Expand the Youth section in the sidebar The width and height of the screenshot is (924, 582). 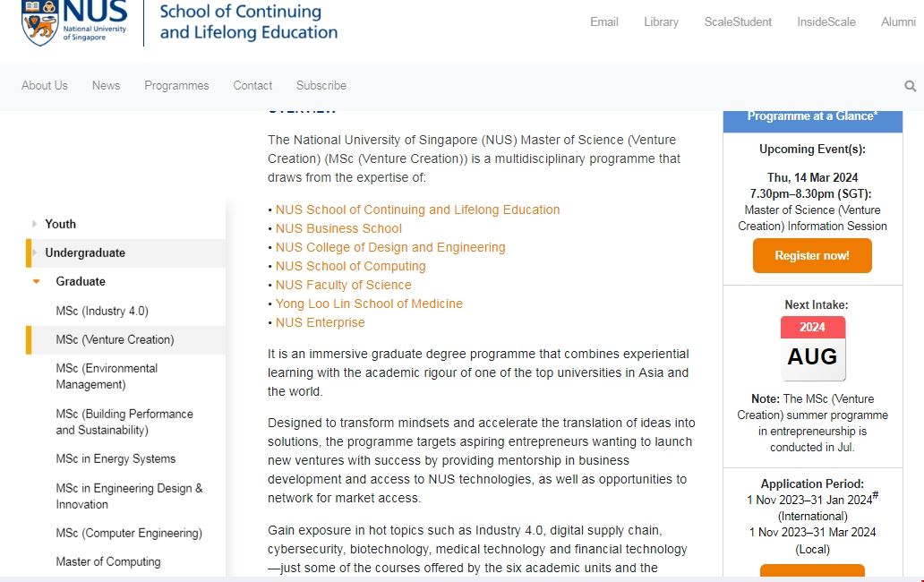(60, 224)
